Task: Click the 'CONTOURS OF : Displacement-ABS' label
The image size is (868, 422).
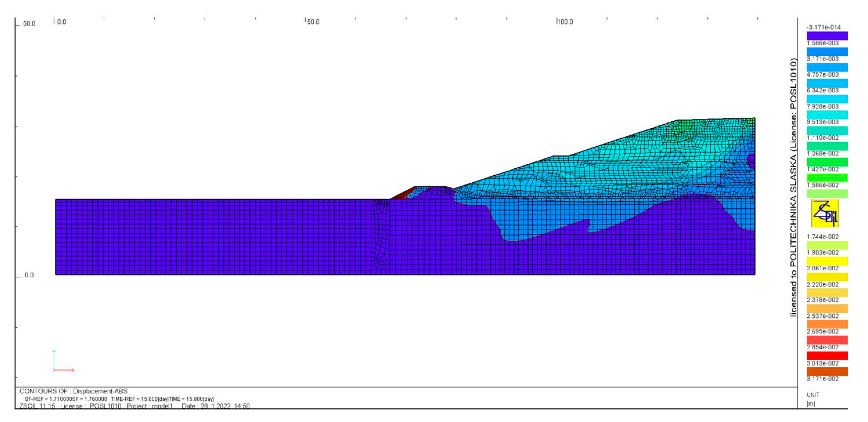Action: (x=74, y=391)
